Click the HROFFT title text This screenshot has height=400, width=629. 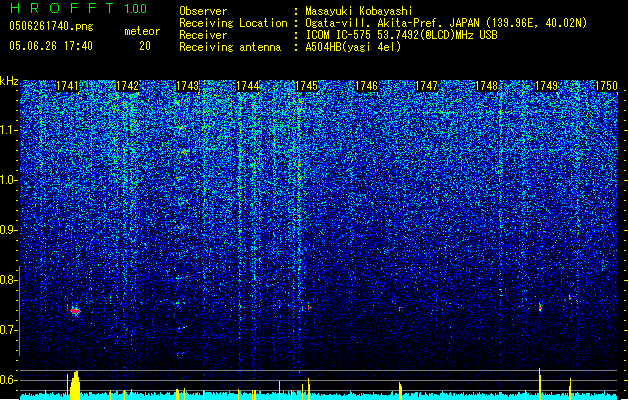pyautogui.click(x=62, y=8)
